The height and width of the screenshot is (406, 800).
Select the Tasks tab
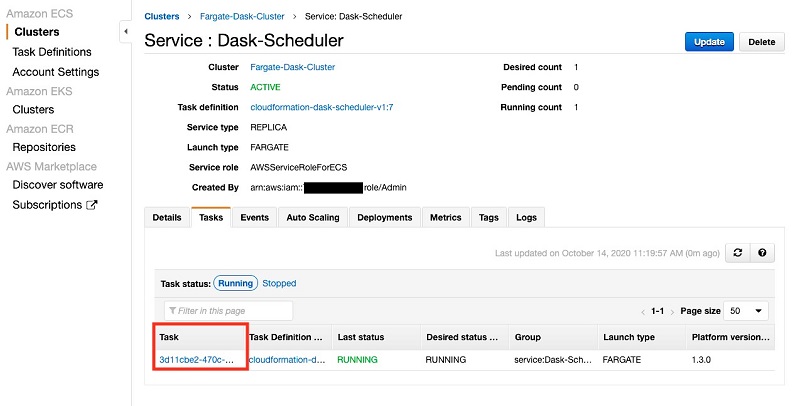[211, 217]
